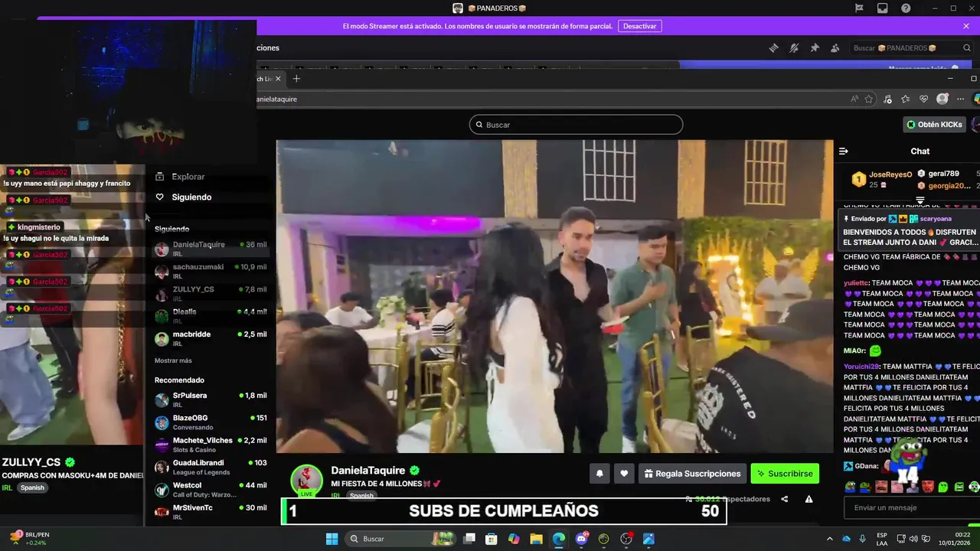Collapse the Kick chat panel icon
Viewport: 980px width, 551px height.
[x=844, y=151]
